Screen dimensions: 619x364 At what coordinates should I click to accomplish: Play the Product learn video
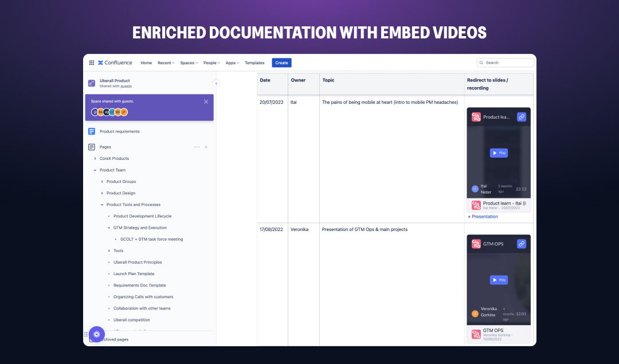click(499, 153)
